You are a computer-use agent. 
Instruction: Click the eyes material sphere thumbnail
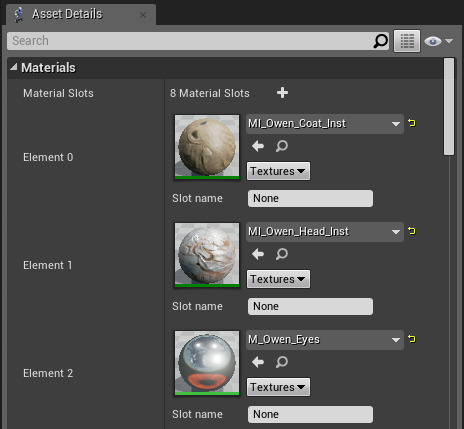pyautogui.click(x=207, y=363)
